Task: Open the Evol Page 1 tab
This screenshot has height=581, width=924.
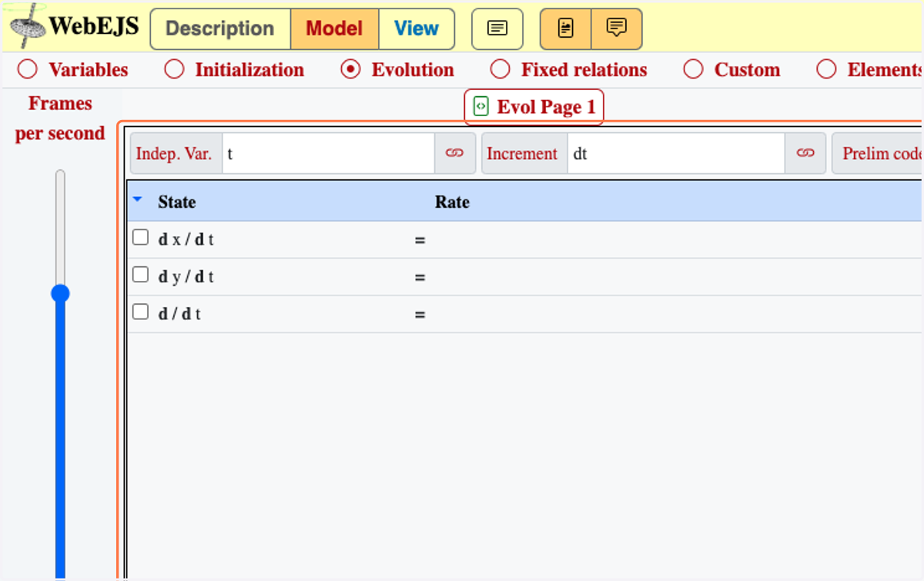Action: [534, 107]
